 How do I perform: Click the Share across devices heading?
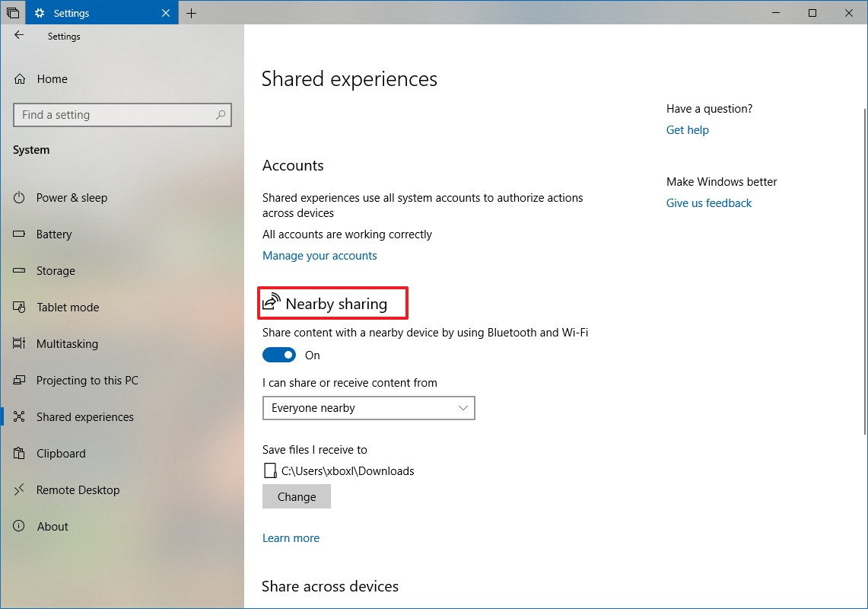tap(330, 586)
